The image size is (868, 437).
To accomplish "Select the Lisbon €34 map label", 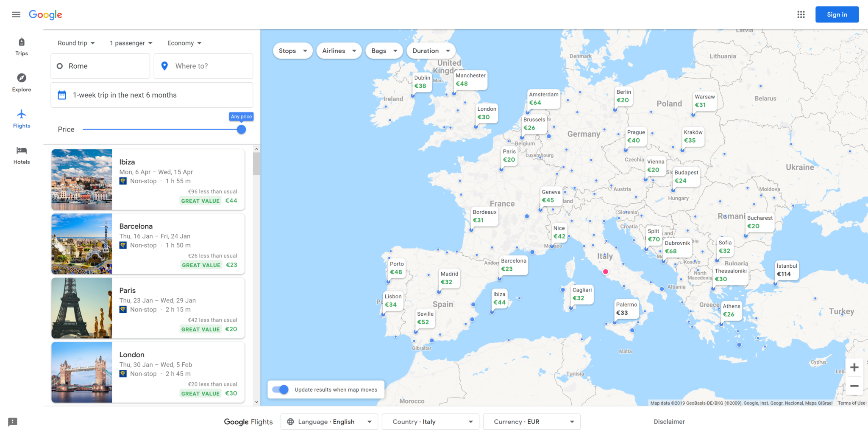I will [393, 300].
